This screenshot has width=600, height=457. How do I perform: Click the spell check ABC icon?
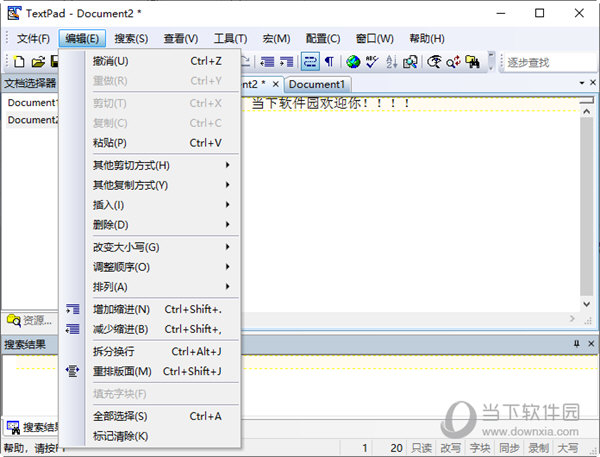(372, 62)
